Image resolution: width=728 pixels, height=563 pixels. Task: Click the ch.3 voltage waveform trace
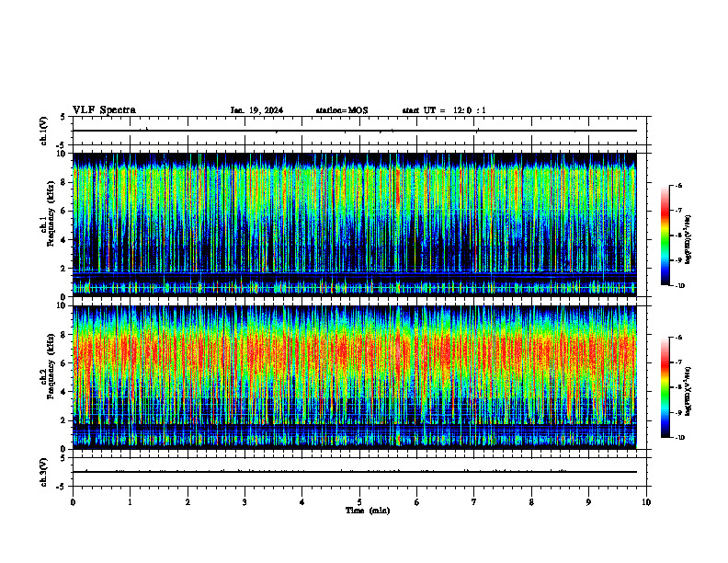pos(354,472)
